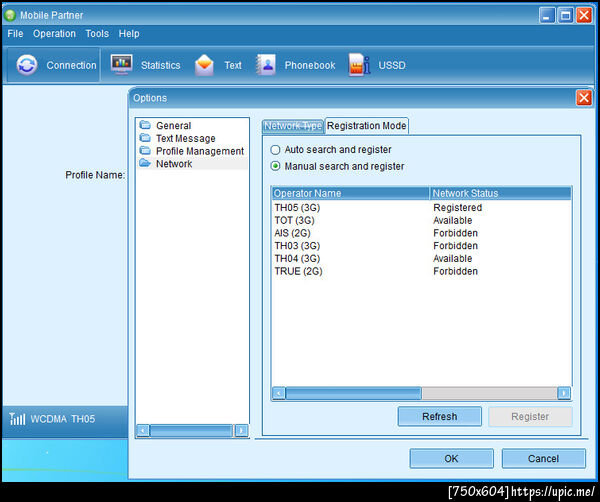Image resolution: width=600 pixels, height=502 pixels.
Task: Click options tree scrollbar right arrow
Action: (x=241, y=430)
